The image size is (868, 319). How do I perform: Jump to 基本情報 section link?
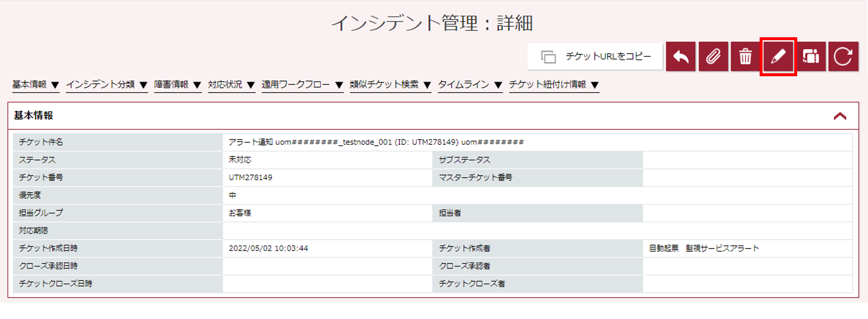pyautogui.click(x=36, y=85)
